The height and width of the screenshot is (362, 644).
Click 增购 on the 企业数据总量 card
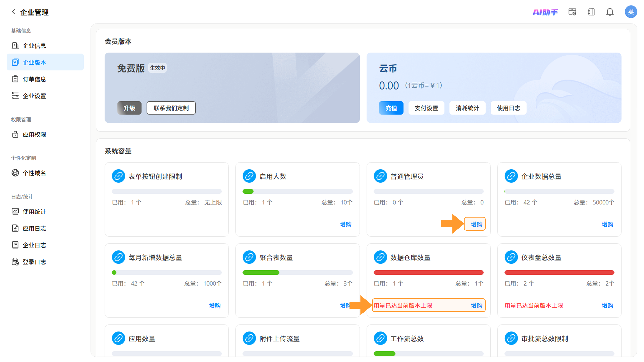click(607, 224)
